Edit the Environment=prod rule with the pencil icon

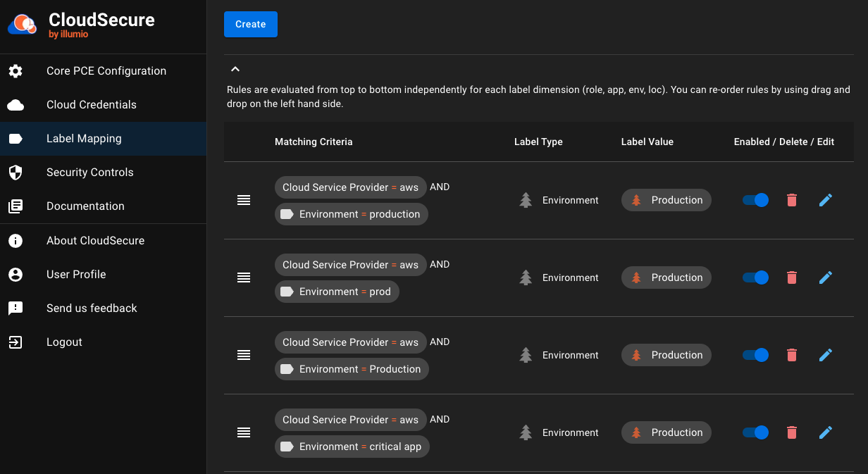pos(825,277)
